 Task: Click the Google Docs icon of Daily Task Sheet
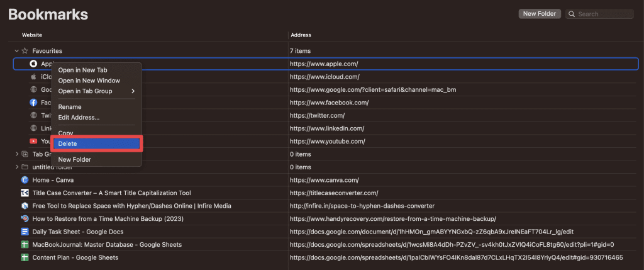pyautogui.click(x=25, y=232)
